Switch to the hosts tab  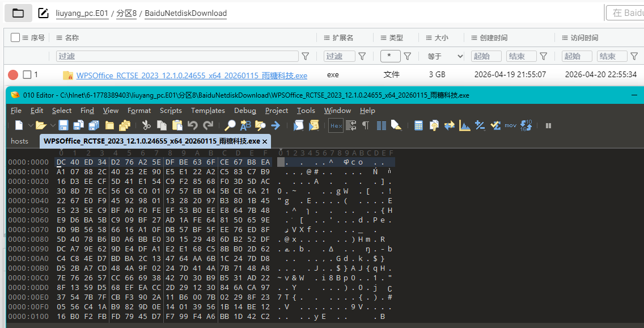click(x=20, y=141)
